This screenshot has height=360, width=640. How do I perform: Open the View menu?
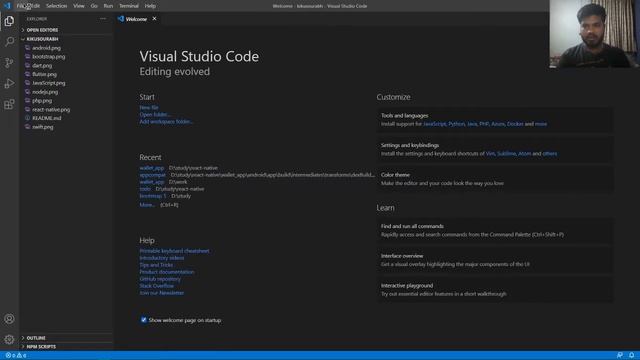point(79,6)
